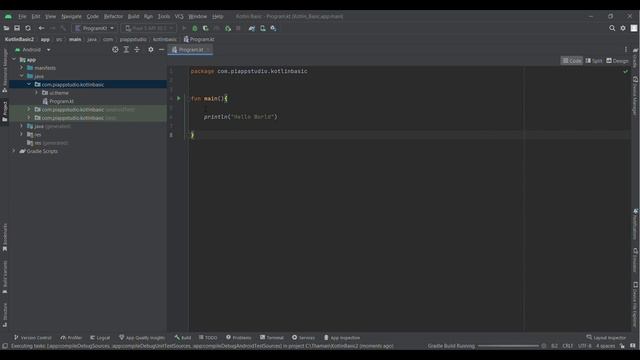This screenshot has height=360, width=640.
Task: Toggle the Structure side tool window
Action: coord(4,314)
